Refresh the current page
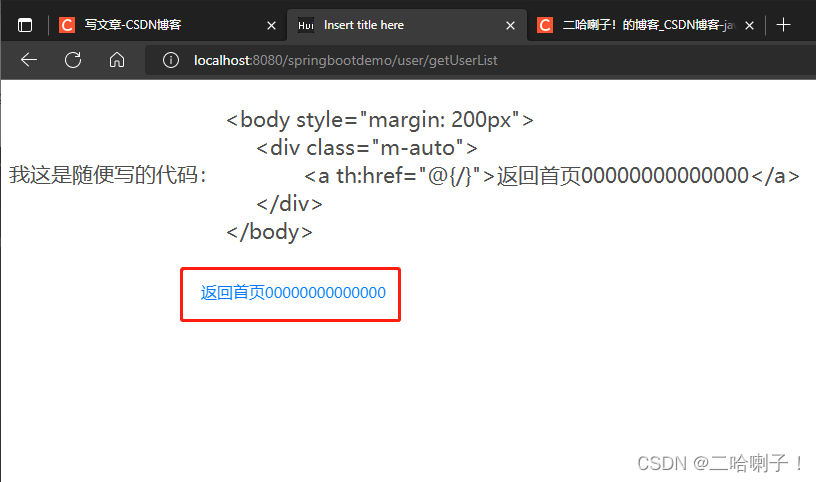This screenshot has width=816, height=482. click(x=73, y=60)
